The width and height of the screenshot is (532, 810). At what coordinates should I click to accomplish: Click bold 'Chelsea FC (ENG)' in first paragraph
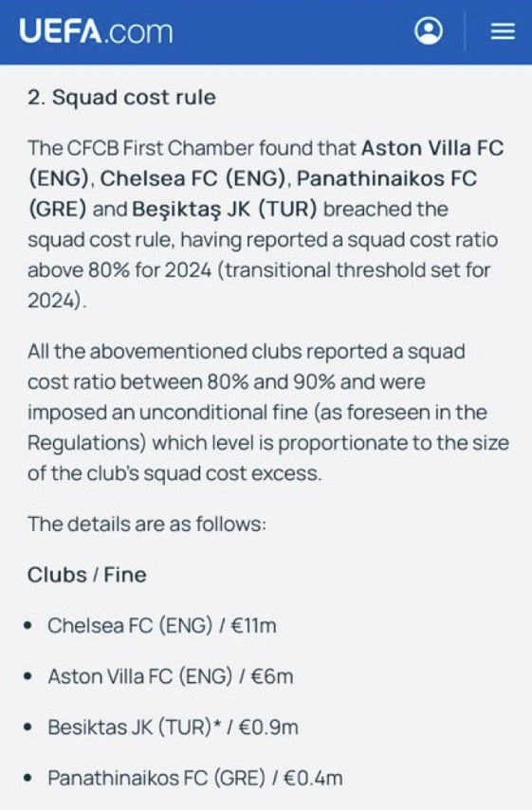(x=193, y=178)
